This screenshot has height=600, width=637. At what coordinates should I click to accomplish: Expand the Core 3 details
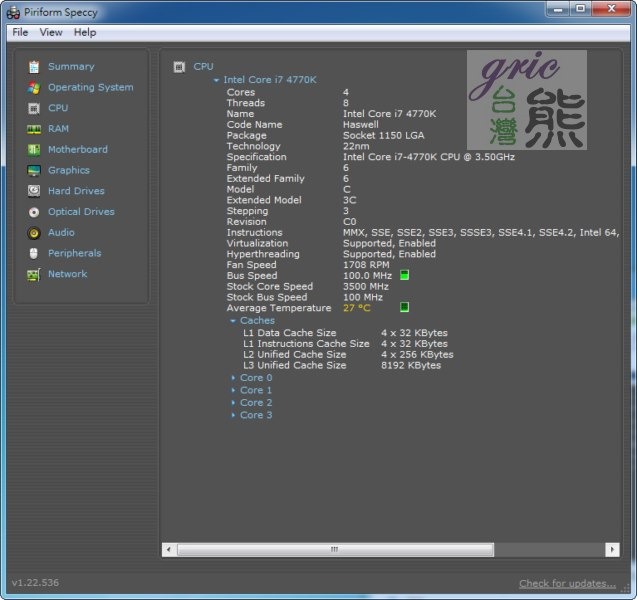click(233, 415)
